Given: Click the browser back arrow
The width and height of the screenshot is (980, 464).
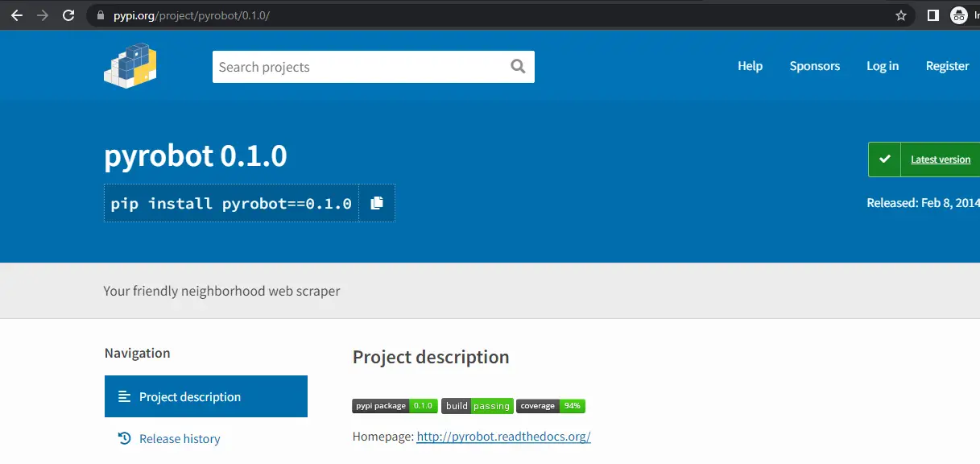Looking at the screenshot, I should (x=16, y=15).
